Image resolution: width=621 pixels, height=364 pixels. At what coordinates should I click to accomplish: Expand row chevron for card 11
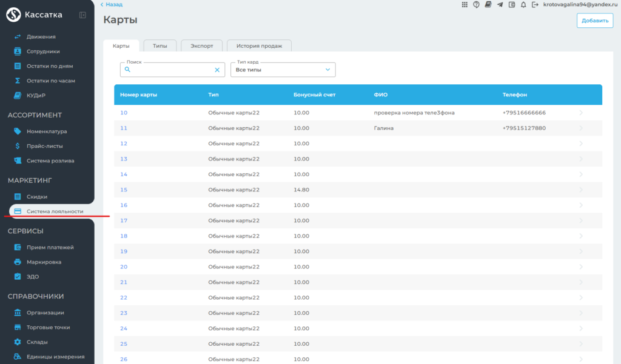581,128
